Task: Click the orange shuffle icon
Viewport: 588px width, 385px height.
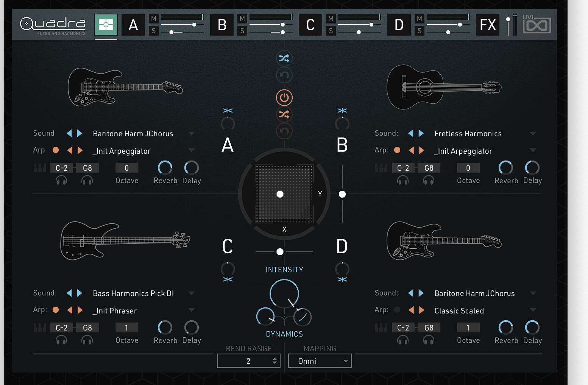Action: pyautogui.click(x=284, y=114)
